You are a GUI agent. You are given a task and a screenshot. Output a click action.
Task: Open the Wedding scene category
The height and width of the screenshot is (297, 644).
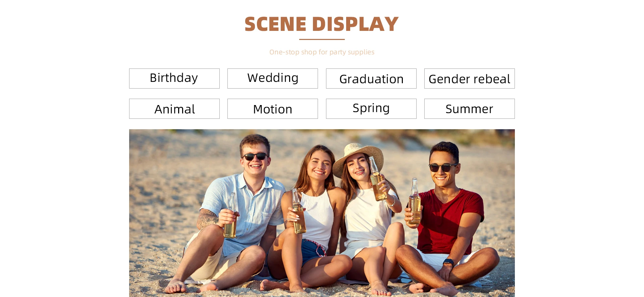[x=273, y=79]
